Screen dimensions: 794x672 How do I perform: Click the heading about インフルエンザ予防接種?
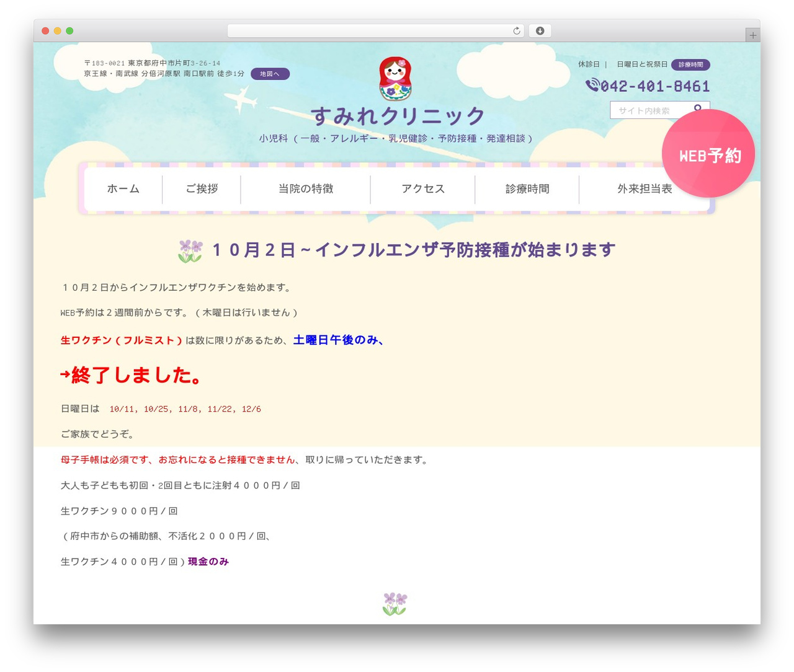[x=413, y=250]
